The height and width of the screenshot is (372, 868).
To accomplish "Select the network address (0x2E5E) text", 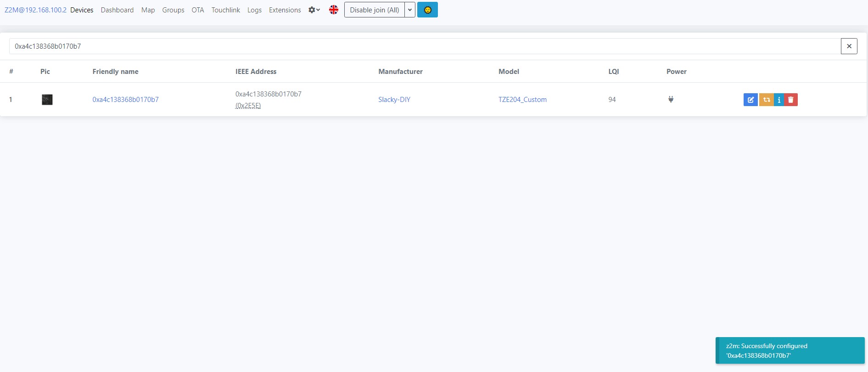I will [x=248, y=106].
